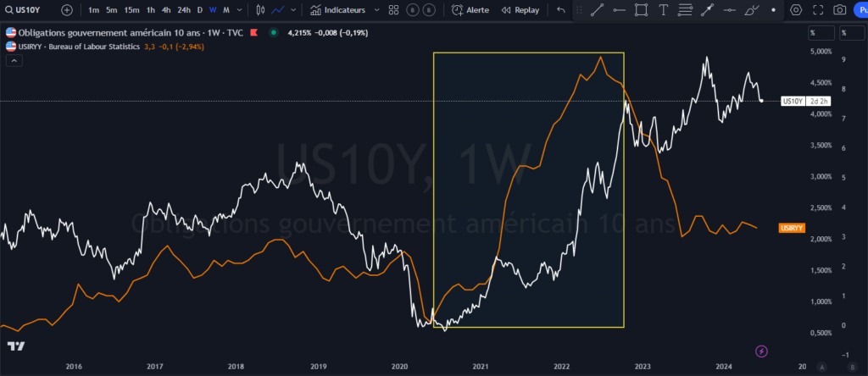Create an Alerte

coord(470,10)
